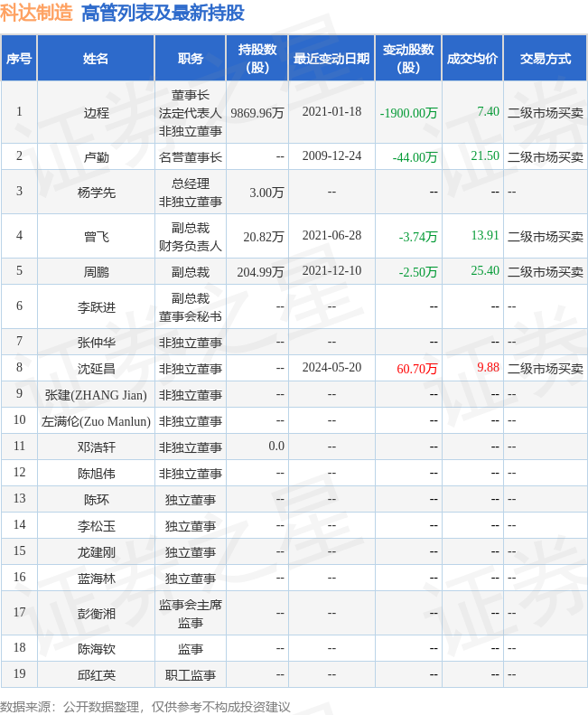The height and width of the screenshot is (715, 588).
Task: Click 副总裁 财务负责人 title cell
Action: (x=190, y=237)
